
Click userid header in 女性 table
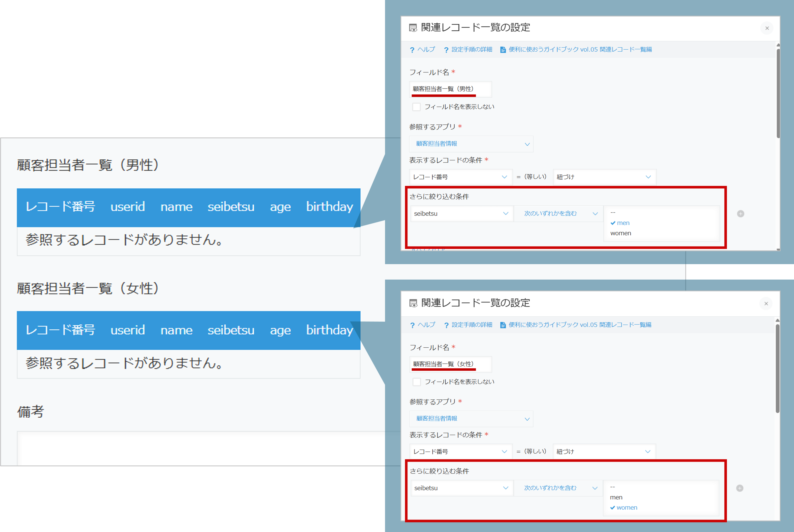128,330
